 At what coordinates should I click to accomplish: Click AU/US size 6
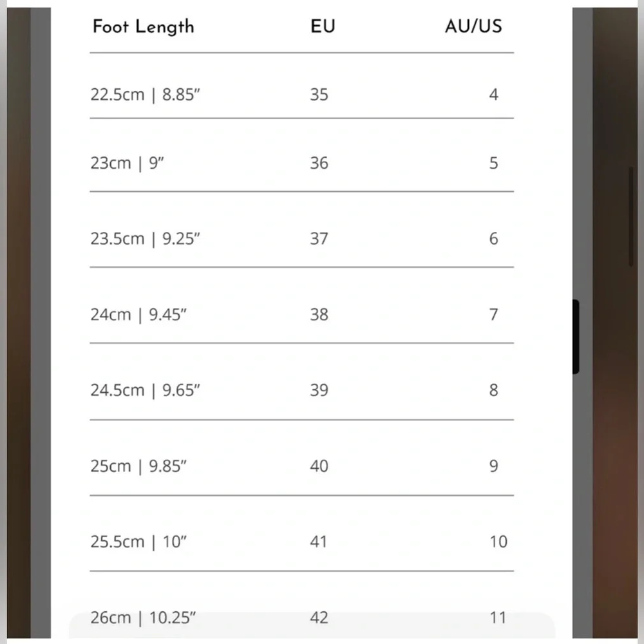[x=493, y=239]
